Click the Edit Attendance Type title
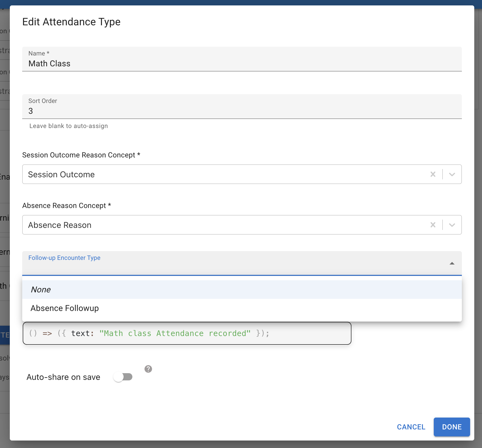The width and height of the screenshot is (482, 448). coord(71,22)
